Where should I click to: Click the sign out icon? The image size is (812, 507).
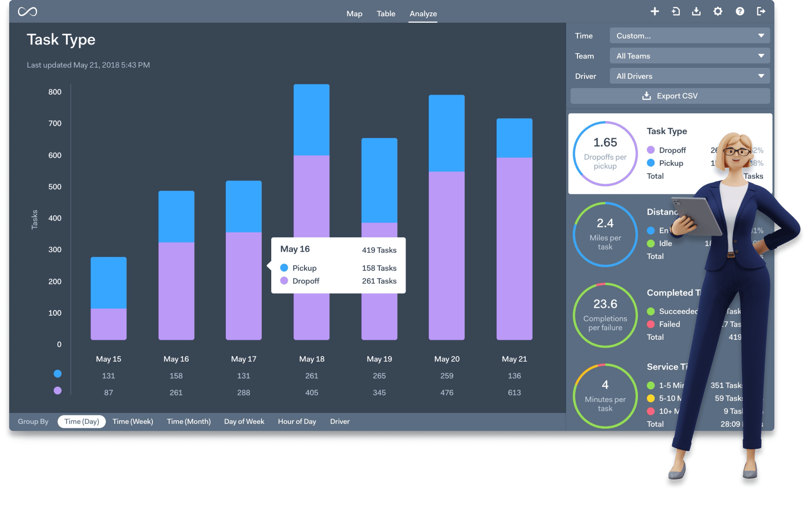[760, 11]
